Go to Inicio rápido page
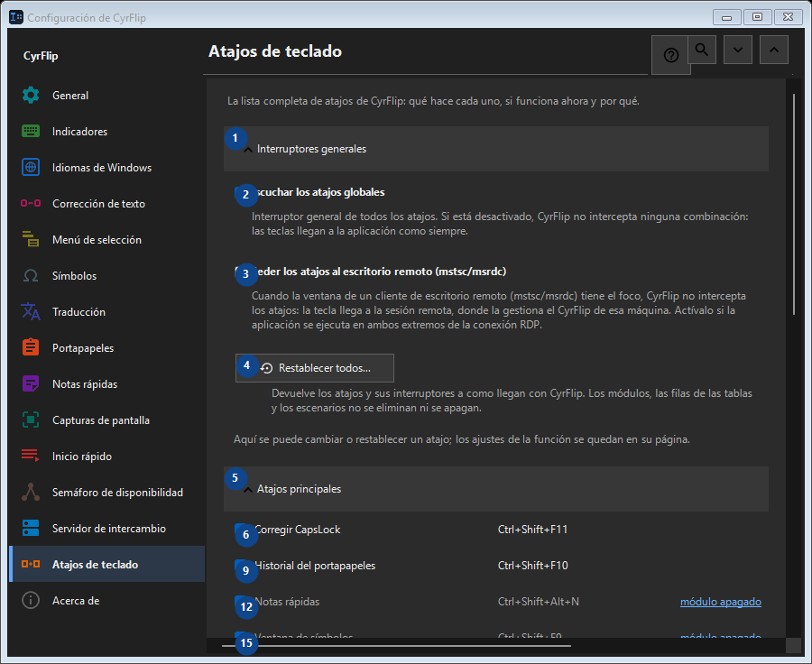 [x=106, y=456]
